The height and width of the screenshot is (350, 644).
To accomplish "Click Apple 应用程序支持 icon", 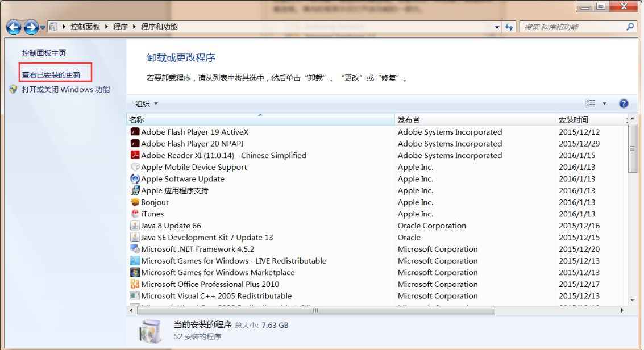I will pos(135,190).
